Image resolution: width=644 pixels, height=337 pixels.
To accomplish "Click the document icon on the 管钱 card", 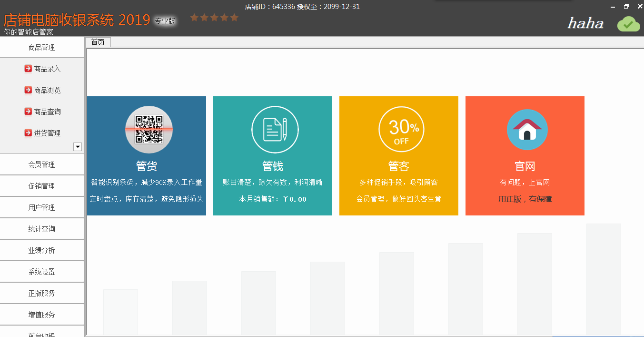I will (275, 129).
